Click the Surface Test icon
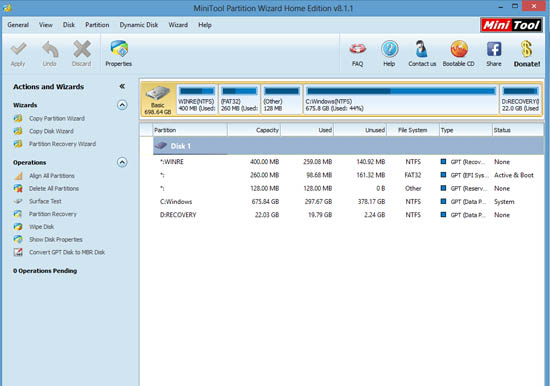The width and height of the screenshot is (550, 386). (18, 201)
